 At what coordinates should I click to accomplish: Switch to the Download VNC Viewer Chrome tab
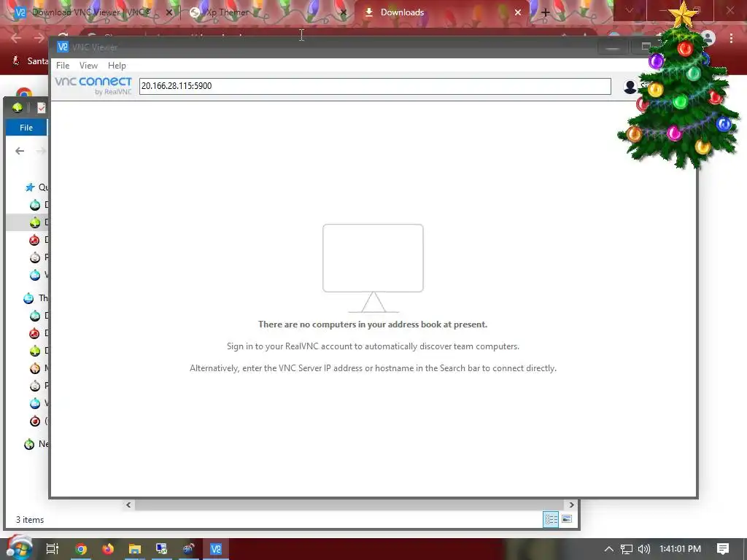tap(90, 12)
